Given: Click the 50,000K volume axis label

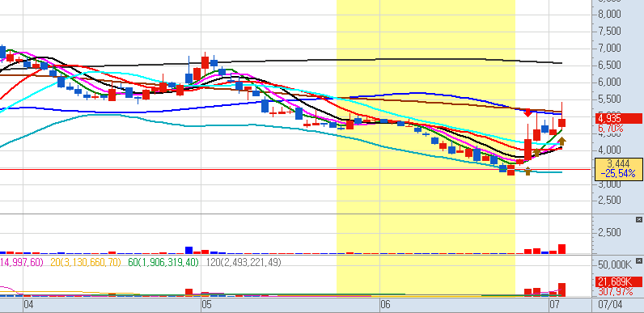Looking at the screenshot, I should click(x=615, y=264).
